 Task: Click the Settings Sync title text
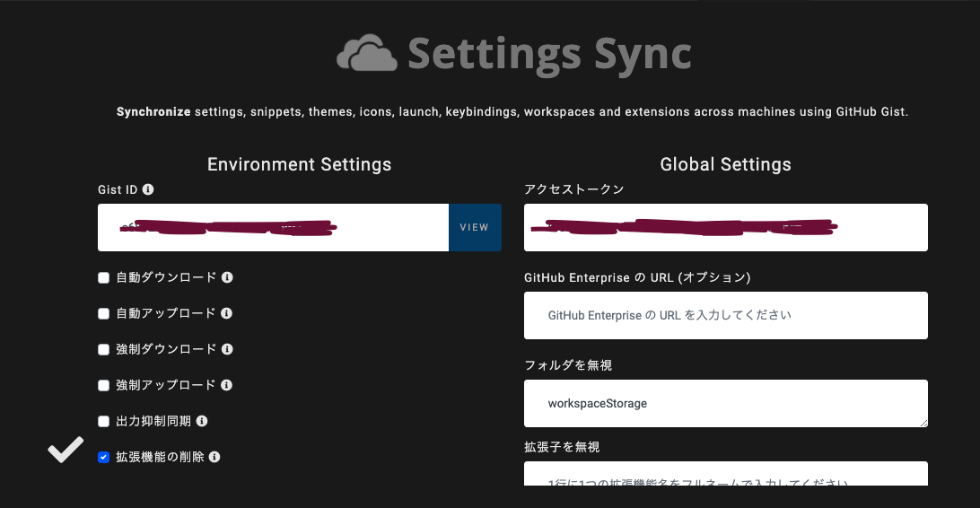(x=549, y=55)
